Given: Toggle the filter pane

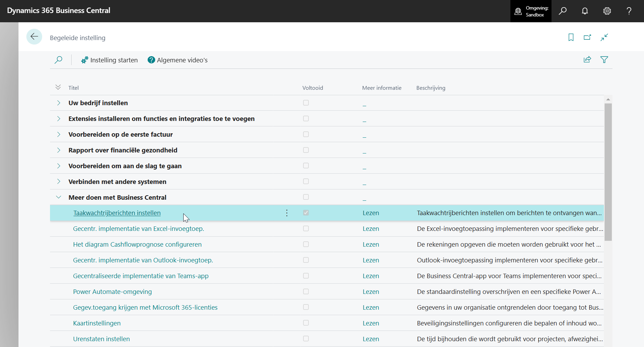Looking at the screenshot, I should (604, 60).
